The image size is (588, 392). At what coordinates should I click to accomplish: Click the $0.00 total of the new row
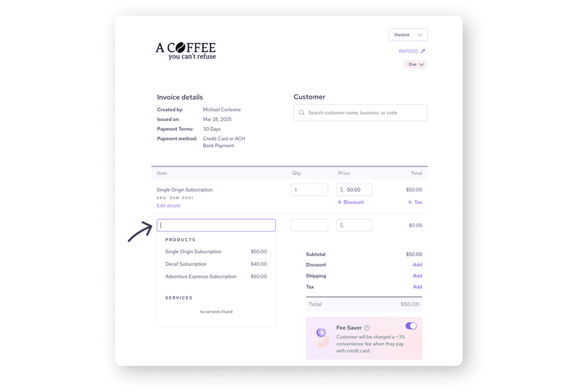tap(416, 226)
